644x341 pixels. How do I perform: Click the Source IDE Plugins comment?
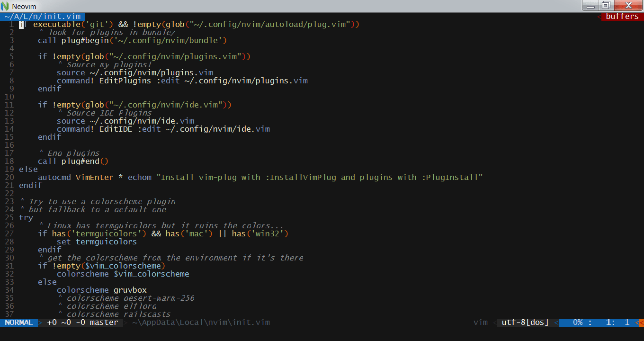[x=106, y=113]
